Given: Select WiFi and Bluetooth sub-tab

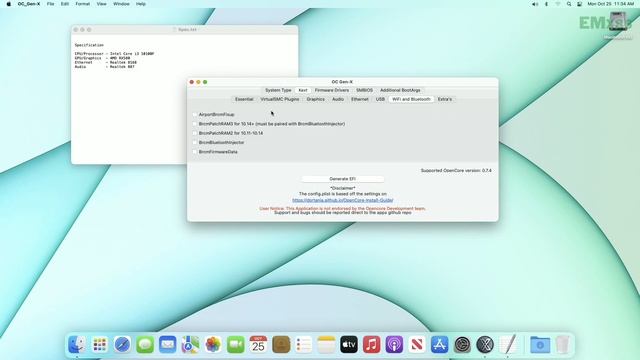Looking at the screenshot, I should pyautogui.click(x=411, y=99).
